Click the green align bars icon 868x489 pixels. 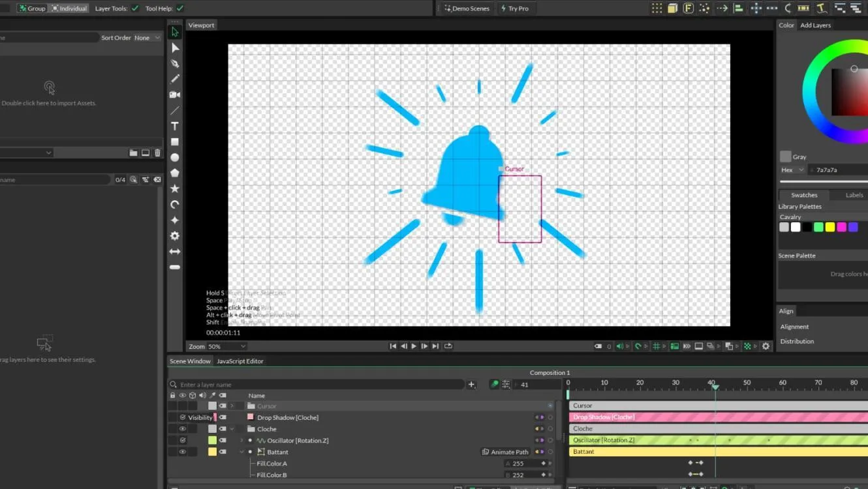[739, 8]
